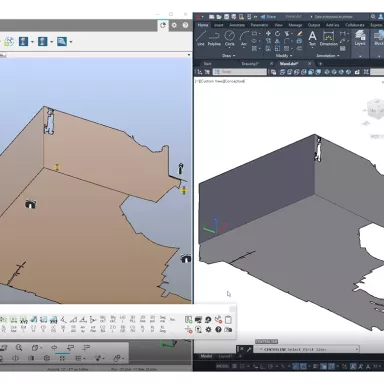Select the Polyline tool in AutoCAD
The width and height of the screenshot is (384, 384).
pyautogui.click(x=214, y=38)
